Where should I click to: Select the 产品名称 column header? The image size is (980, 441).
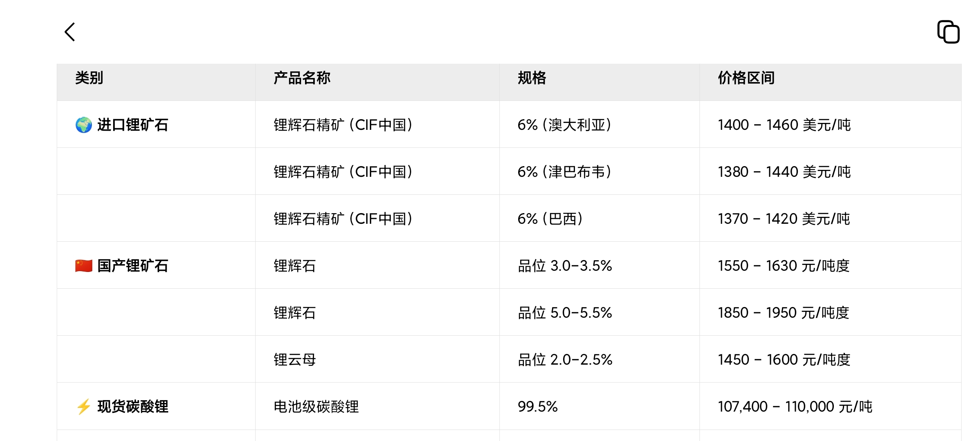[x=302, y=78]
